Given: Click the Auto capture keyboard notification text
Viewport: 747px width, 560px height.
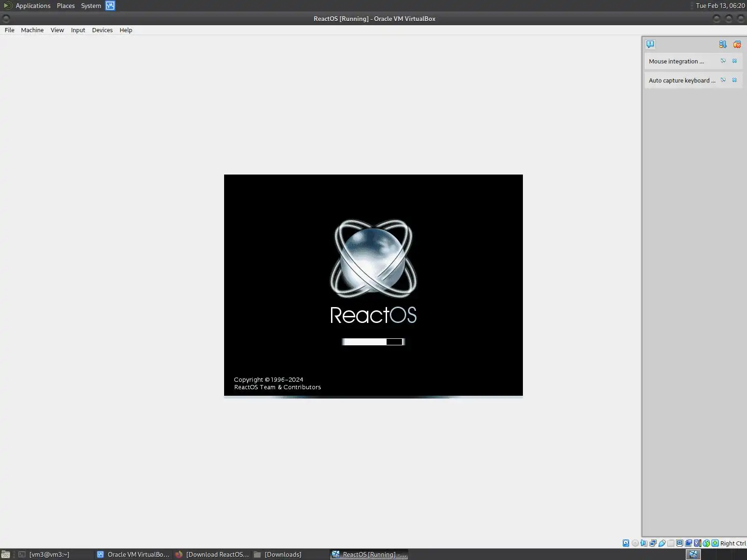Looking at the screenshot, I should point(682,80).
